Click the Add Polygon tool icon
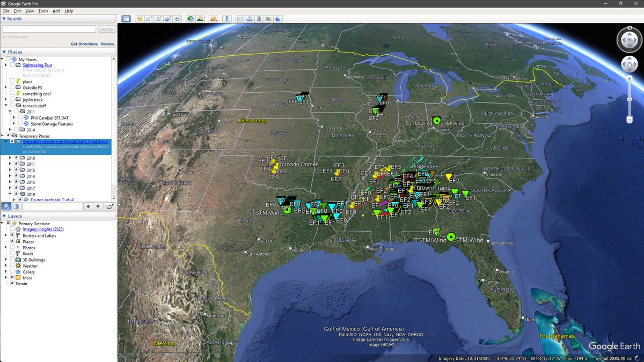644x362 pixels. pyautogui.click(x=149, y=19)
